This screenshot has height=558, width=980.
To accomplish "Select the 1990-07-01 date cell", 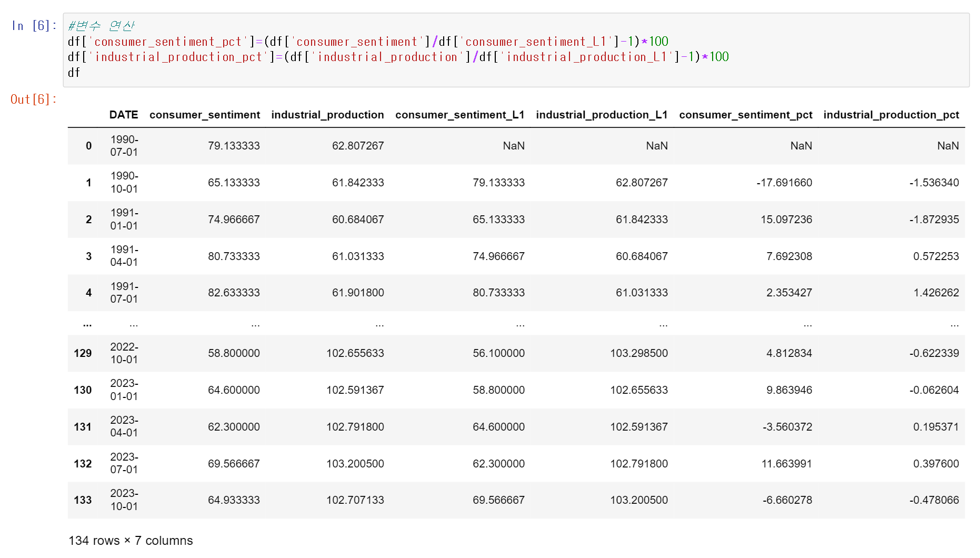I will [x=124, y=146].
